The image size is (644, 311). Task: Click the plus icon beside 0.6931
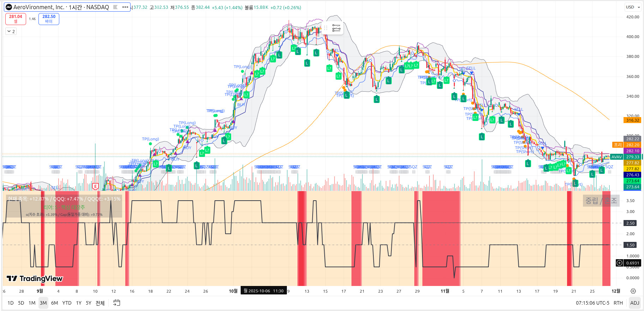[x=619, y=263]
